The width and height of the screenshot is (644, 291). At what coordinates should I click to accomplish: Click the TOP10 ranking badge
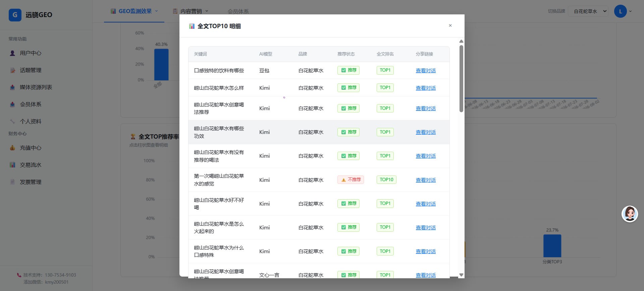(x=386, y=180)
